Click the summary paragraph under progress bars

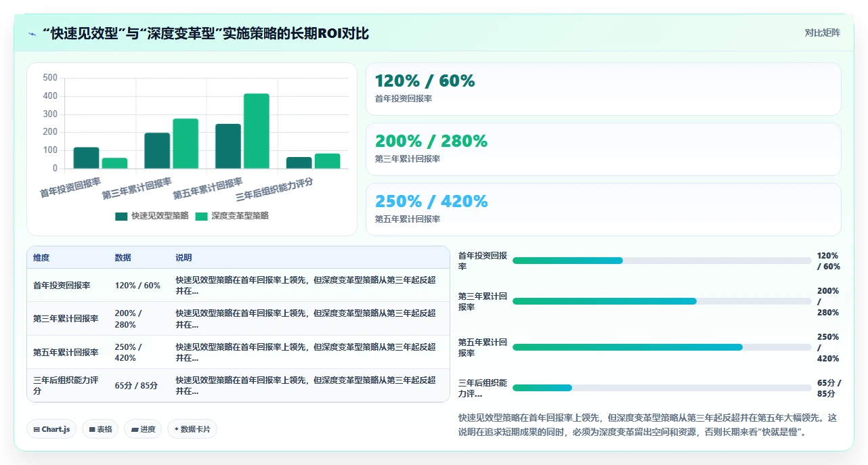pos(648,425)
